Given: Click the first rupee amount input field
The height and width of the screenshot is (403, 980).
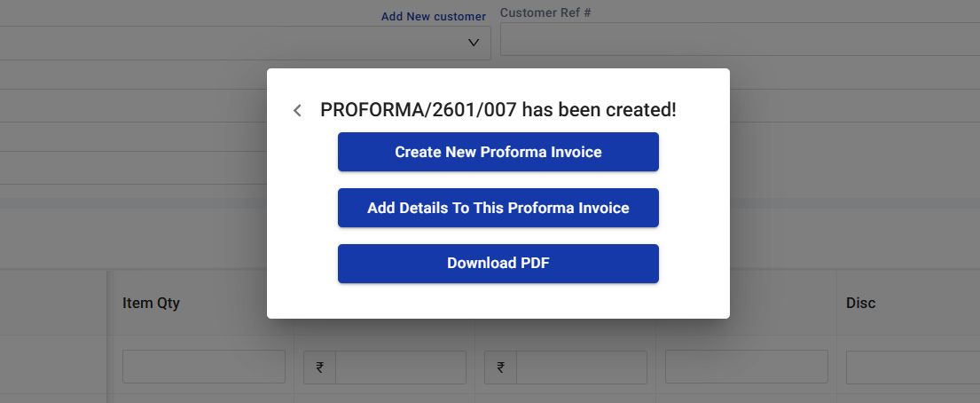Looking at the screenshot, I should tap(401, 367).
